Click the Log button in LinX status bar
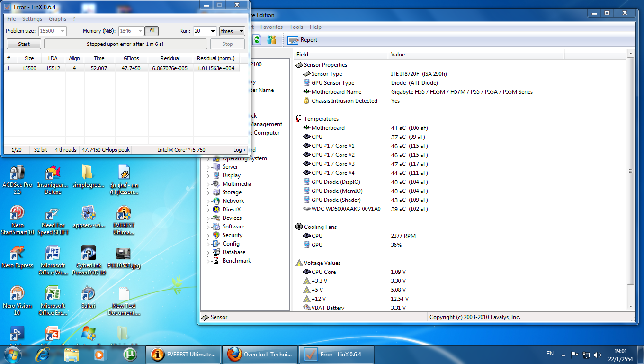644x364 pixels. 240,150
